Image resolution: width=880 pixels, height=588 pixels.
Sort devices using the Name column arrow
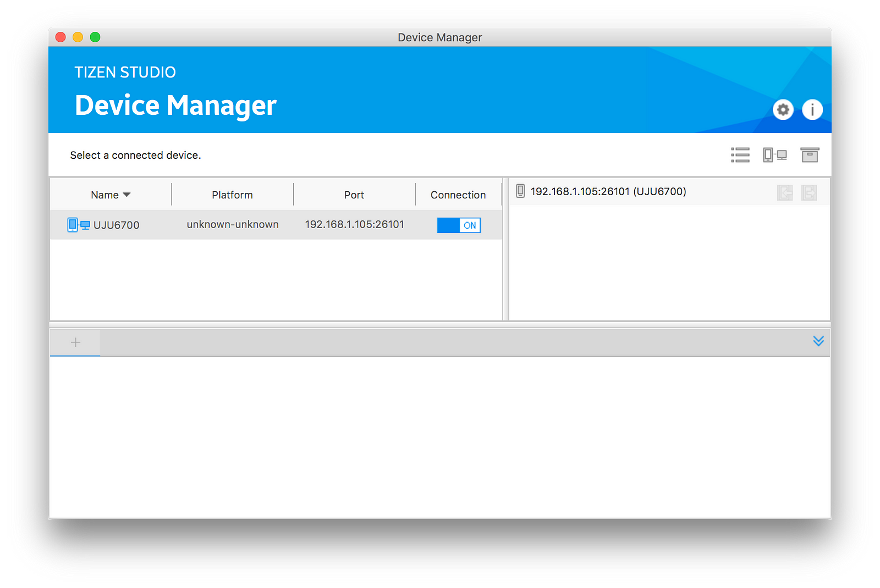point(127,195)
